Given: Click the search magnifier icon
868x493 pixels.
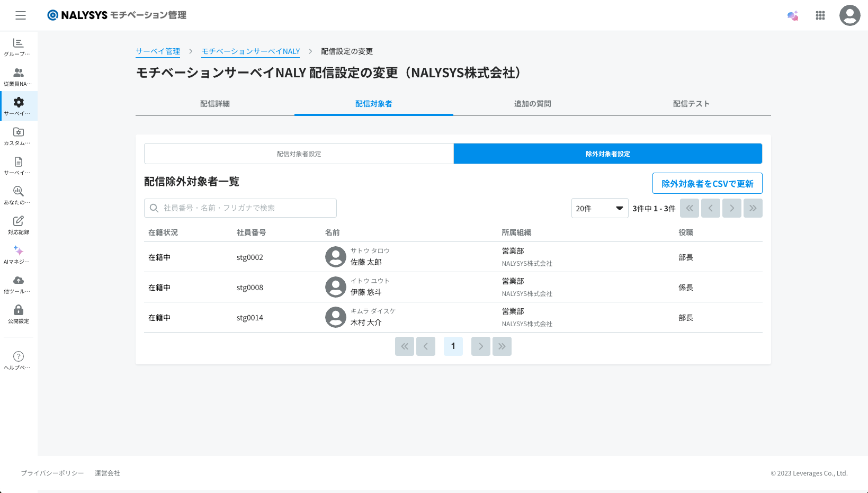Looking at the screenshot, I should click(x=154, y=208).
